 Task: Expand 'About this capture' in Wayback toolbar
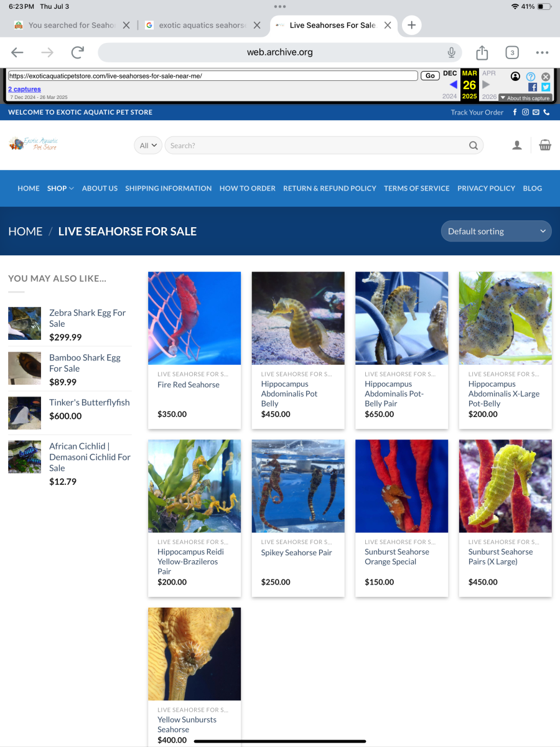(x=525, y=98)
